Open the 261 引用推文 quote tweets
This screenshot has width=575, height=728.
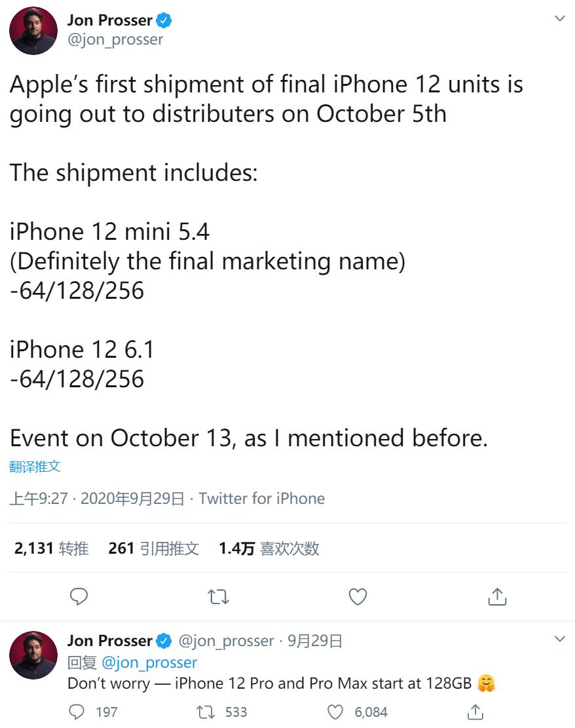click(x=153, y=548)
